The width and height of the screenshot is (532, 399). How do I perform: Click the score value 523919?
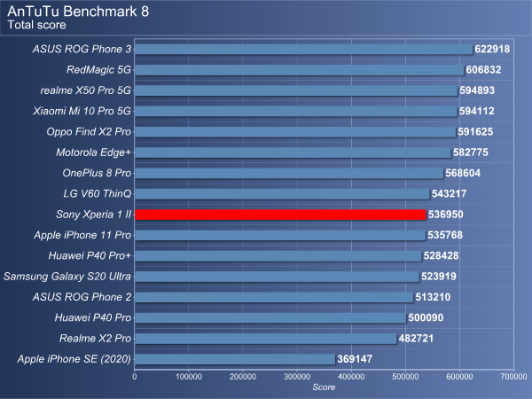pos(439,277)
